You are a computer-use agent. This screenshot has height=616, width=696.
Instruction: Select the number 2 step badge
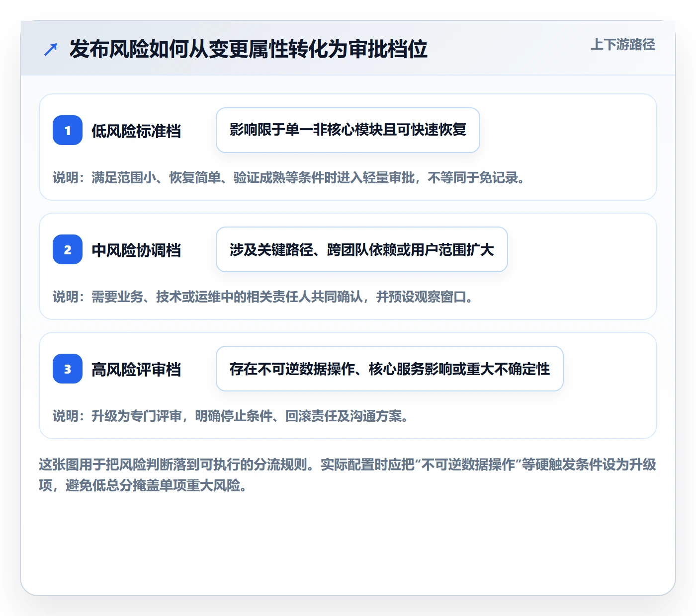[x=68, y=249]
